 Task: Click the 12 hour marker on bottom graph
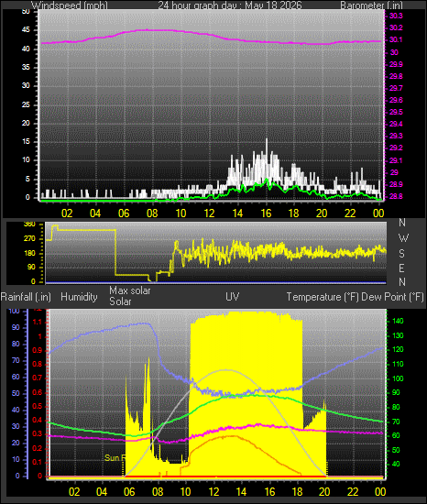coord(213,492)
